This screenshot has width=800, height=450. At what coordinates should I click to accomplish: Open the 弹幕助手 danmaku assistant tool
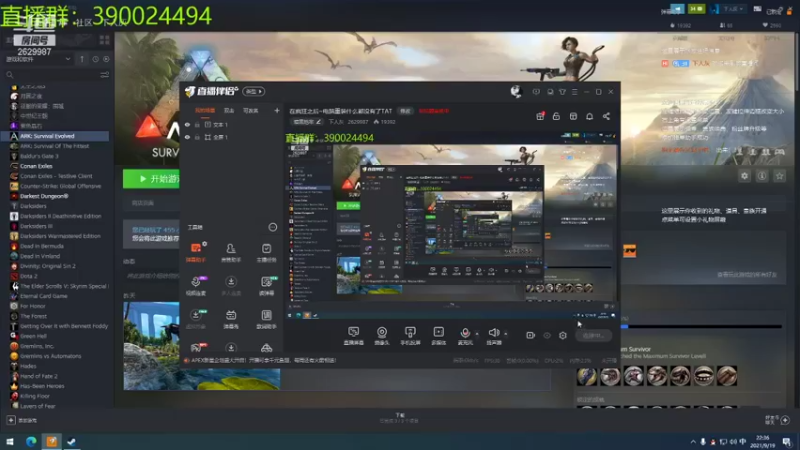point(196,253)
